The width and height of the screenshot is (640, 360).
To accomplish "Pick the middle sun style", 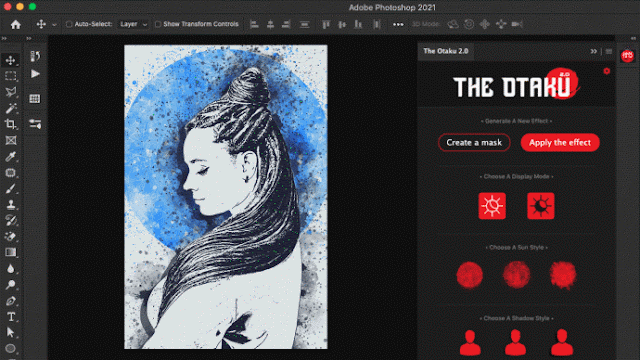I will pos(516,275).
